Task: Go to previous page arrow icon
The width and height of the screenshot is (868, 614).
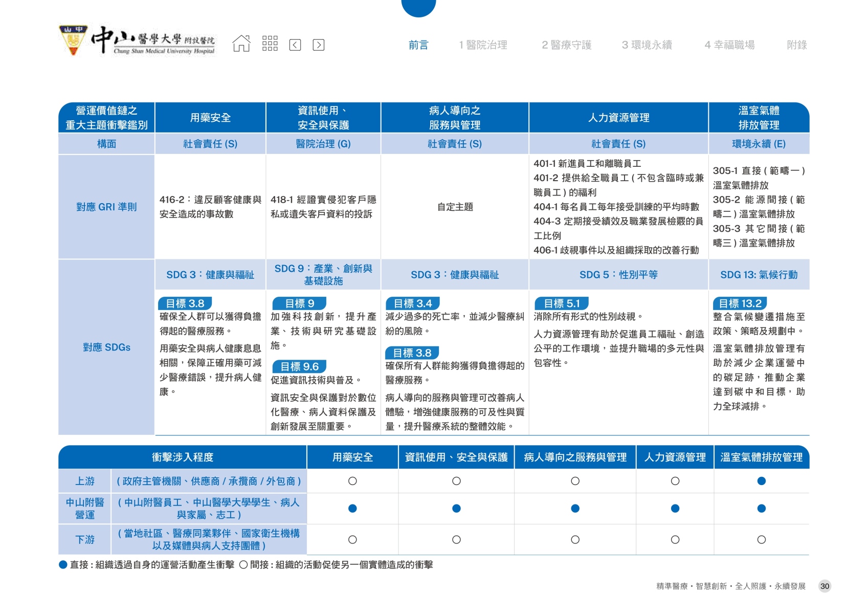Action: tap(295, 45)
